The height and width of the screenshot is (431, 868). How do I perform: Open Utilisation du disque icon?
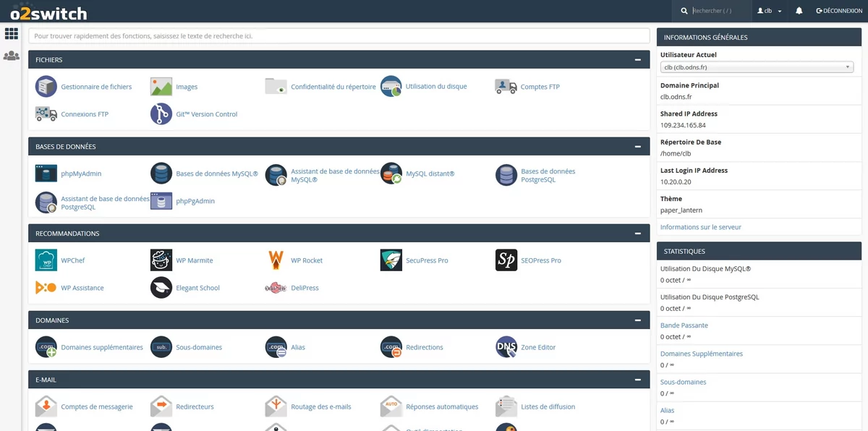(x=391, y=87)
